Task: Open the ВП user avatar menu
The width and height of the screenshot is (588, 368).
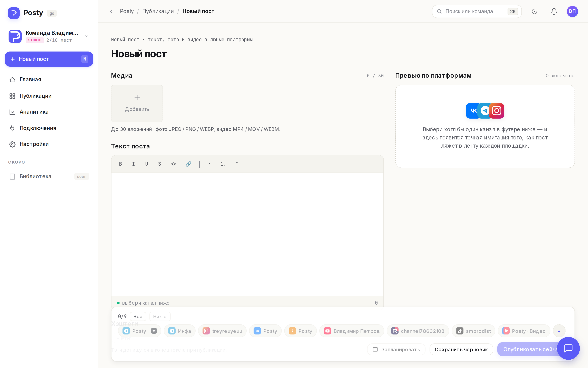Action: tap(572, 11)
